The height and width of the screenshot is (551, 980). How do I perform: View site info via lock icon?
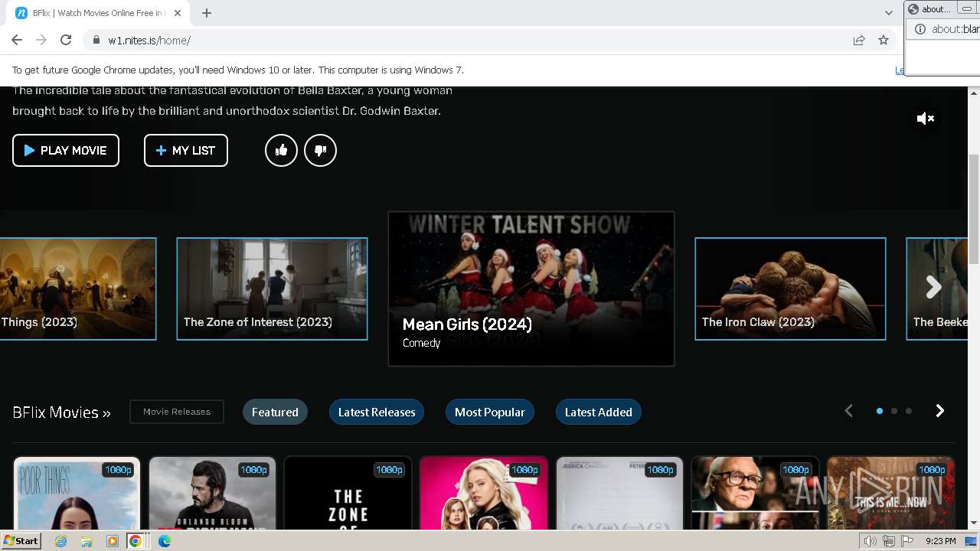pyautogui.click(x=96, y=41)
